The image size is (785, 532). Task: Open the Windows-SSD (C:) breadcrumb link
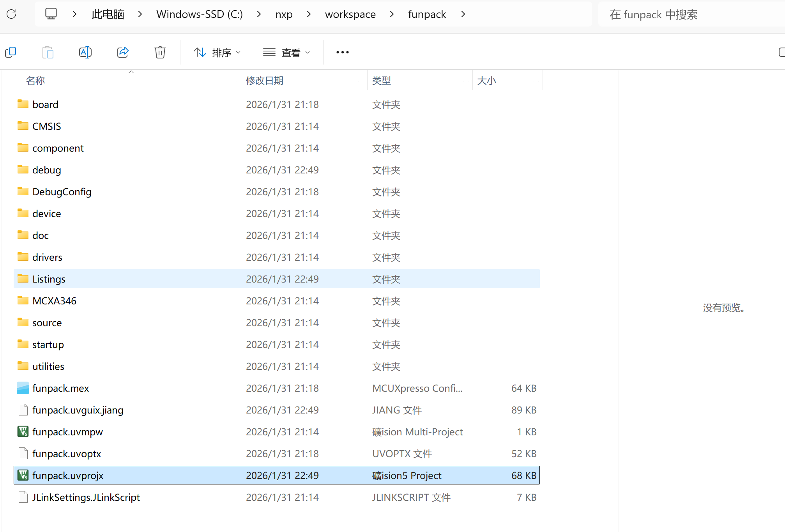199,14
